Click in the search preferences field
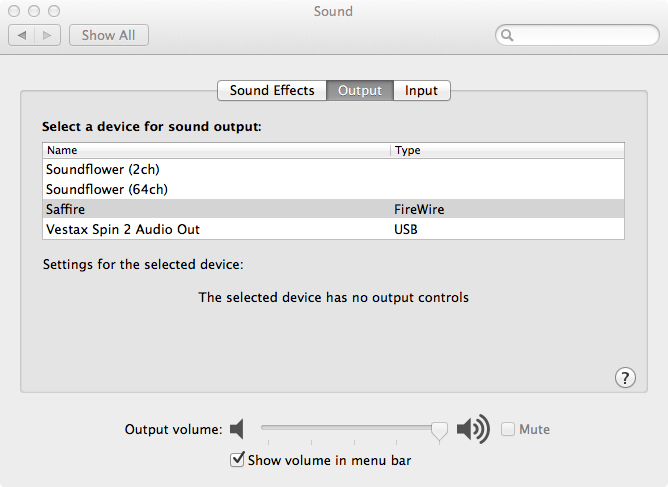 (582, 35)
